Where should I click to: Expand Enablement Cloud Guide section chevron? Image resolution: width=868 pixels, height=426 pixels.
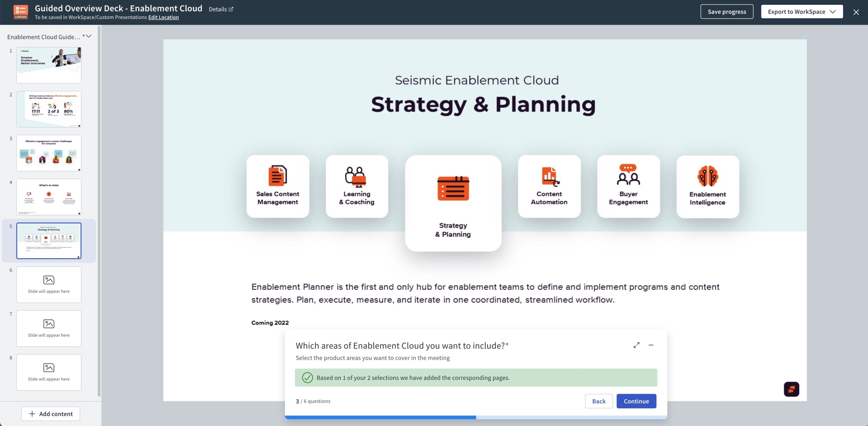click(x=89, y=36)
